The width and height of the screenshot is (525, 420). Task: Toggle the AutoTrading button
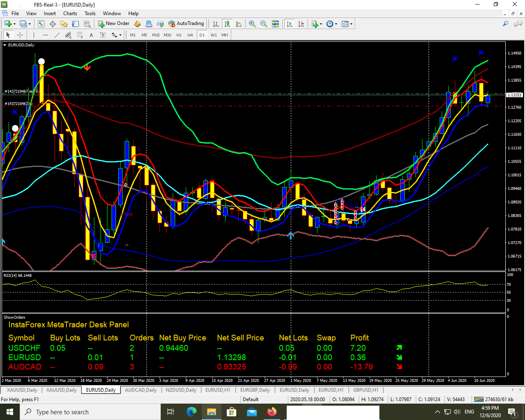tap(186, 24)
